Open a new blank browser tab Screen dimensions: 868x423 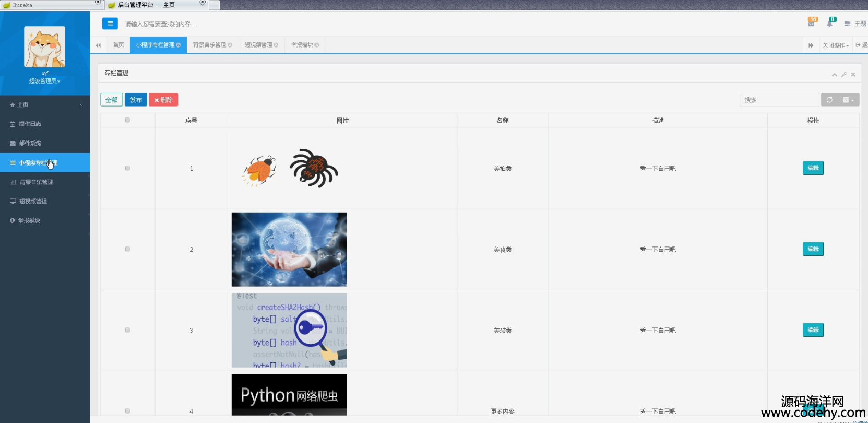point(214,5)
